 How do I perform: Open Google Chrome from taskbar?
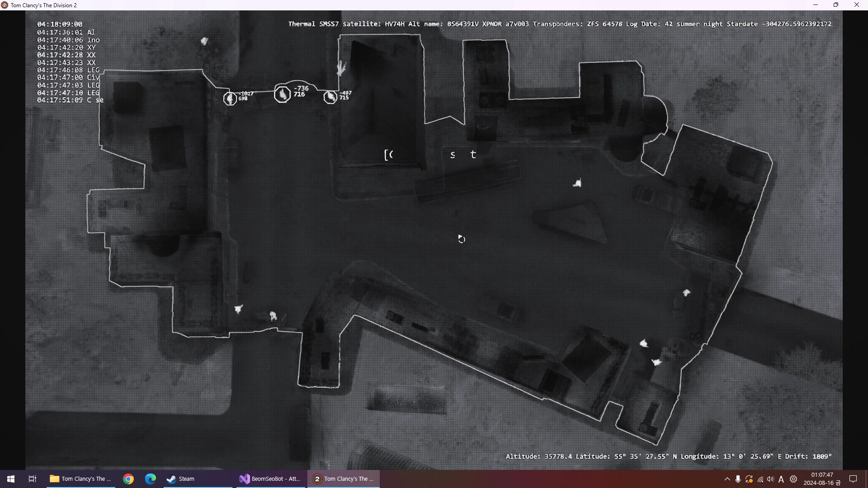[129, 479]
